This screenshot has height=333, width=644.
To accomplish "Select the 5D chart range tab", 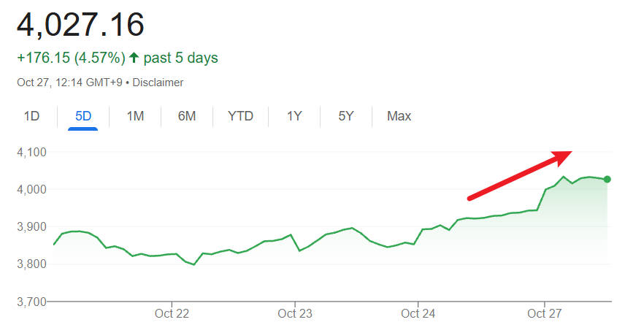I will (83, 116).
